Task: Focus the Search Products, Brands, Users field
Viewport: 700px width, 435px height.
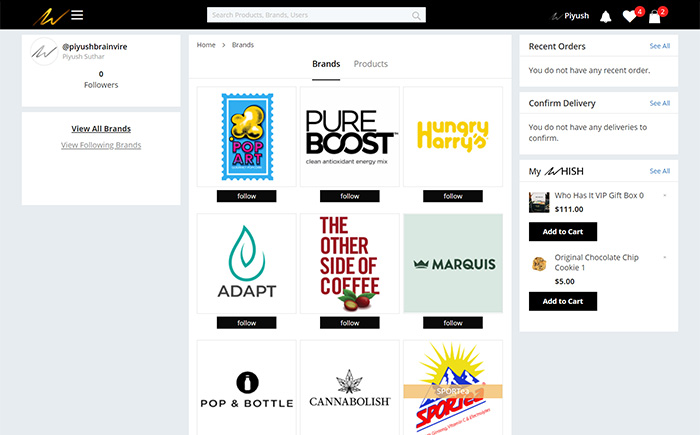Action: point(316,15)
